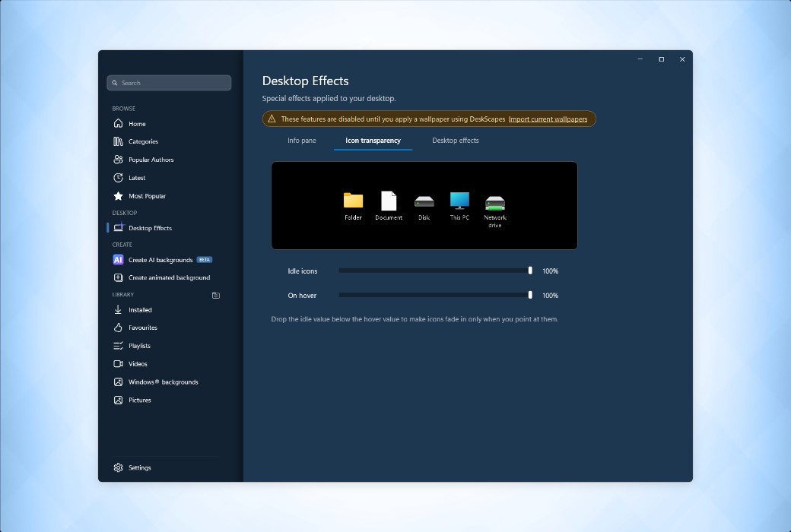Click the AI icon for AI backgrounds
The height and width of the screenshot is (532, 791).
(118, 260)
